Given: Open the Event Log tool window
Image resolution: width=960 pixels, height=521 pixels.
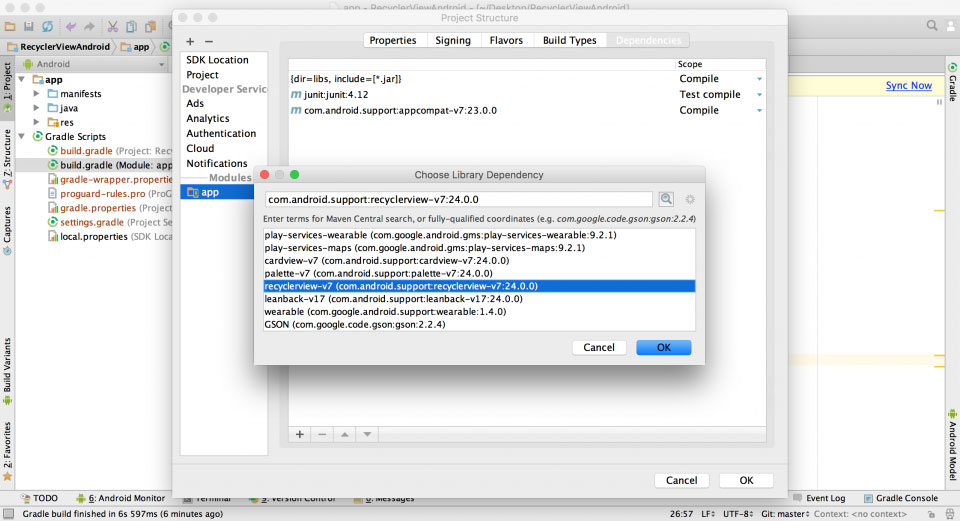Looking at the screenshot, I should [x=819, y=498].
